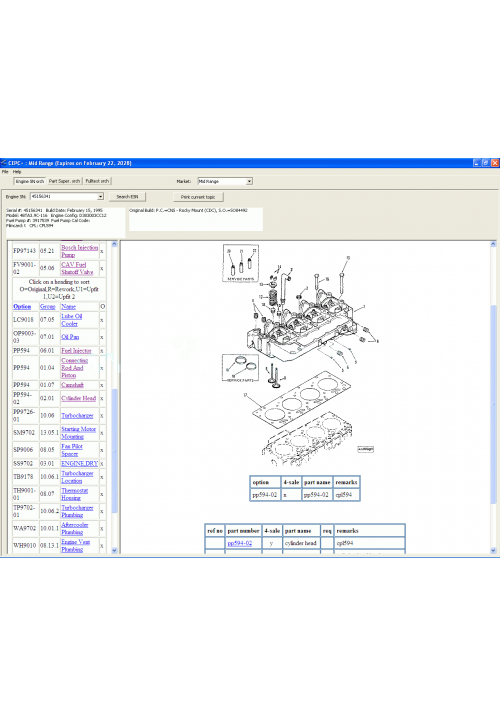Viewport: 500px width, 717px height.
Task: Open part number pp594-02 link
Action: coord(240,543)
